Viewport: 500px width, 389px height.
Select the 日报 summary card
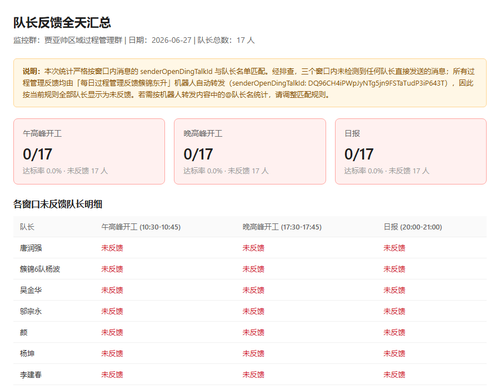coord(411,151)
